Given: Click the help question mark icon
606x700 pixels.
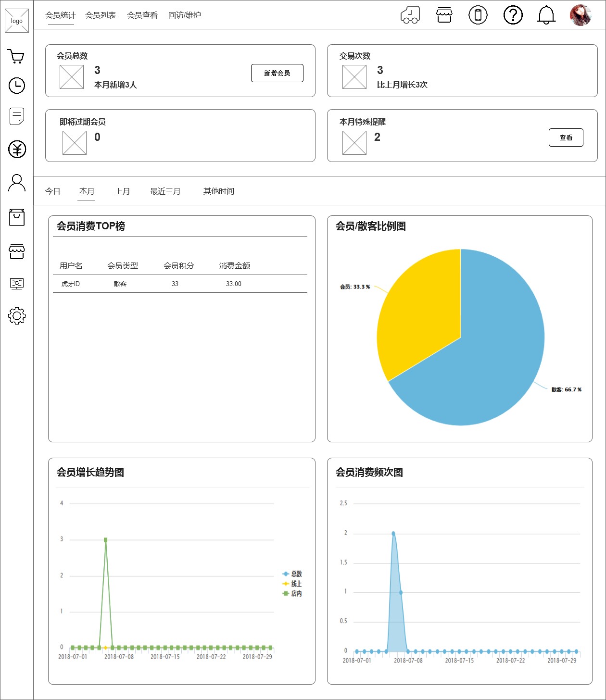Looking at the screenshot, I should pos(513,15).
